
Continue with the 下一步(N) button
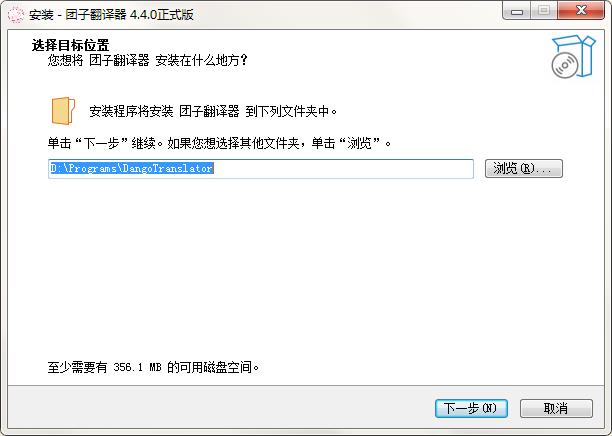pyautogui.click(x=471, y=408)
